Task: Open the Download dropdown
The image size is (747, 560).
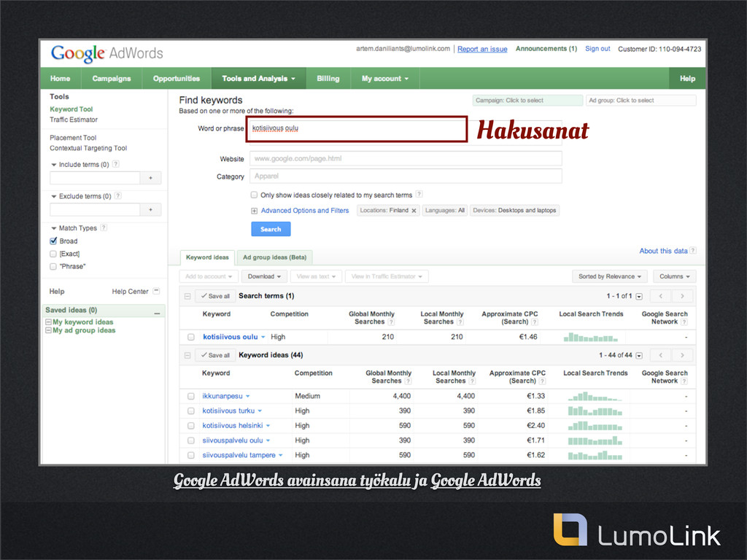Action: point(264,276)
